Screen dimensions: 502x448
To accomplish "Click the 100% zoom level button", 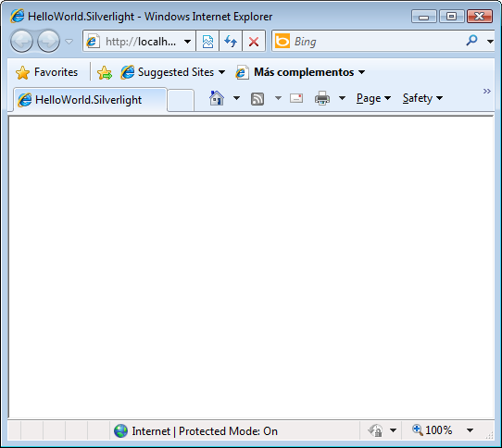I will tap(433, 430).
